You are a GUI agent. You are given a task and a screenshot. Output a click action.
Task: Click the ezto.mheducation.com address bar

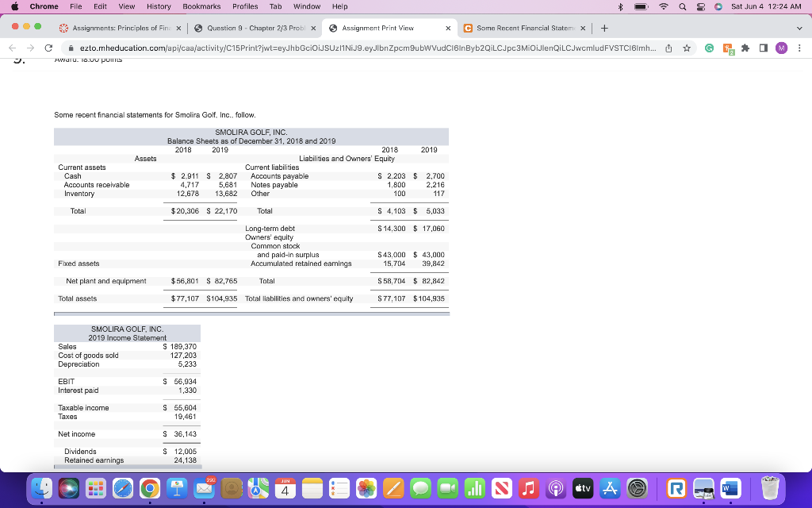(x=368, y=48)
